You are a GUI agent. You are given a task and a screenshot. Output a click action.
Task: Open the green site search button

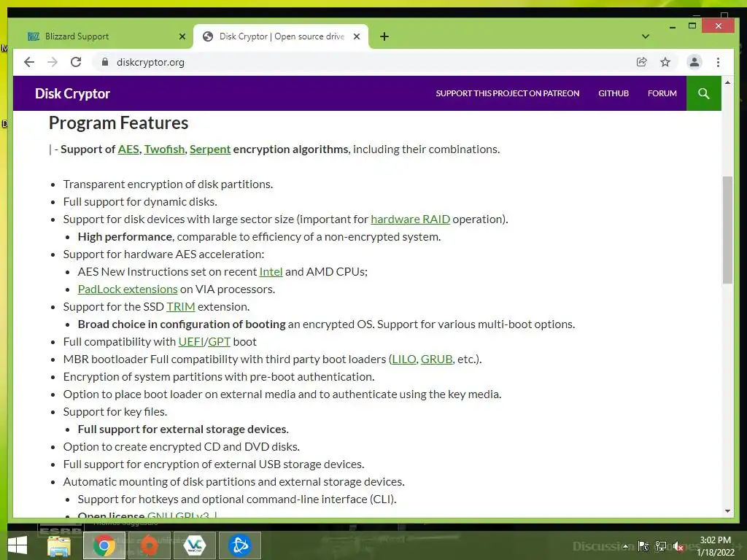[704, 93]
